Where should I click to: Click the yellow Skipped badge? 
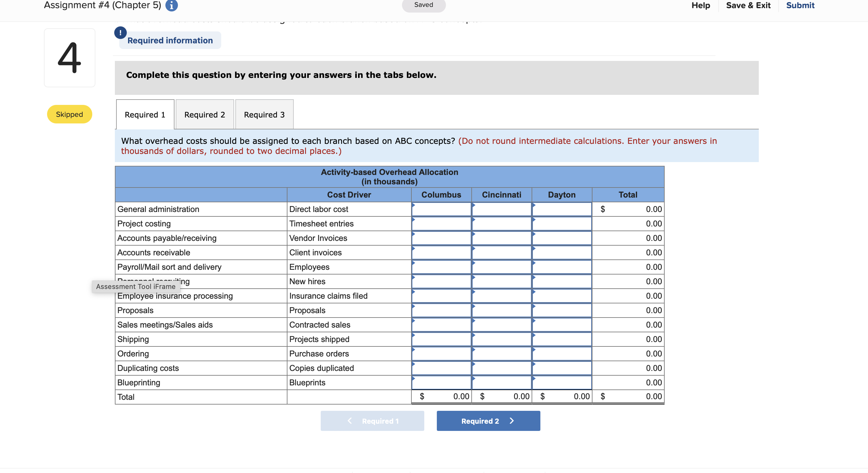(69, 114)
